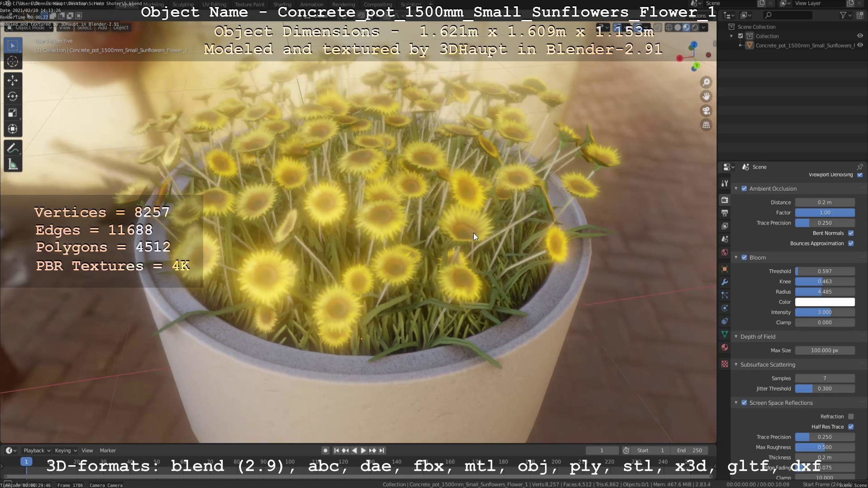Select the Transform tool
The height and width of the screenshot is (488, 868).
point(13,129)
